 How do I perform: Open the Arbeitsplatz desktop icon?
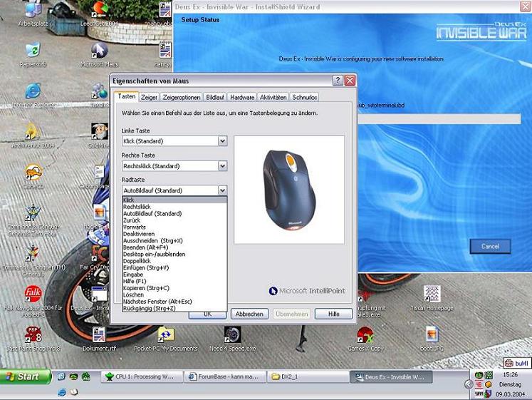(33, 14)
